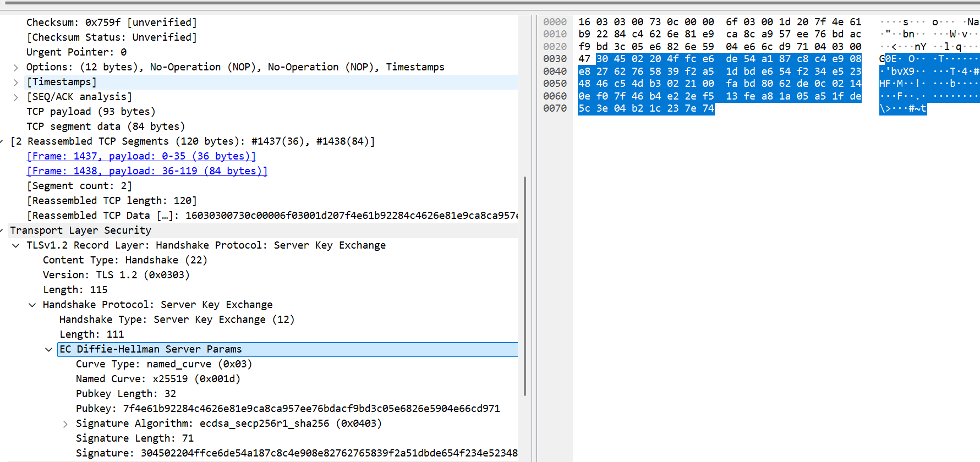
Task: Click hex offset 0030 in bytes pane
Action: (555, 59)
